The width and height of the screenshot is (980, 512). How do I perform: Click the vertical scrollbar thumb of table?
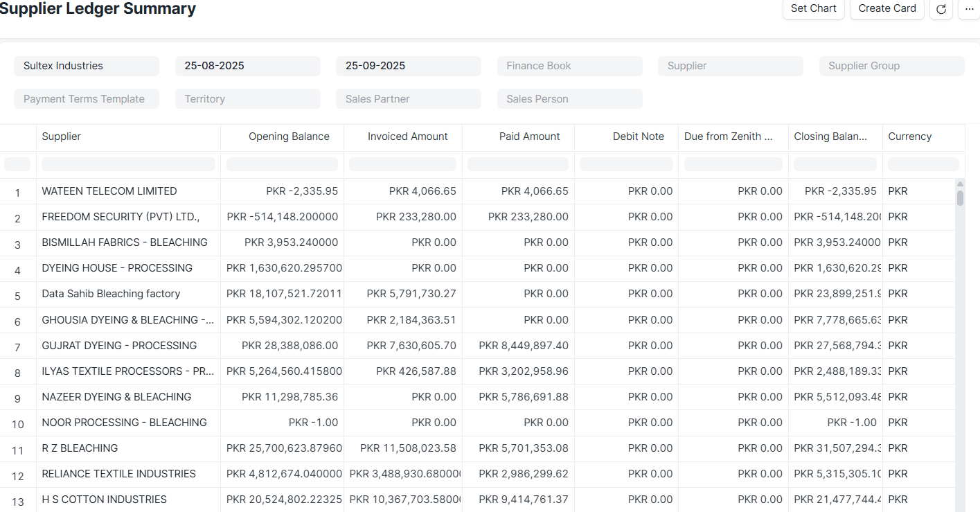[960, 198]
